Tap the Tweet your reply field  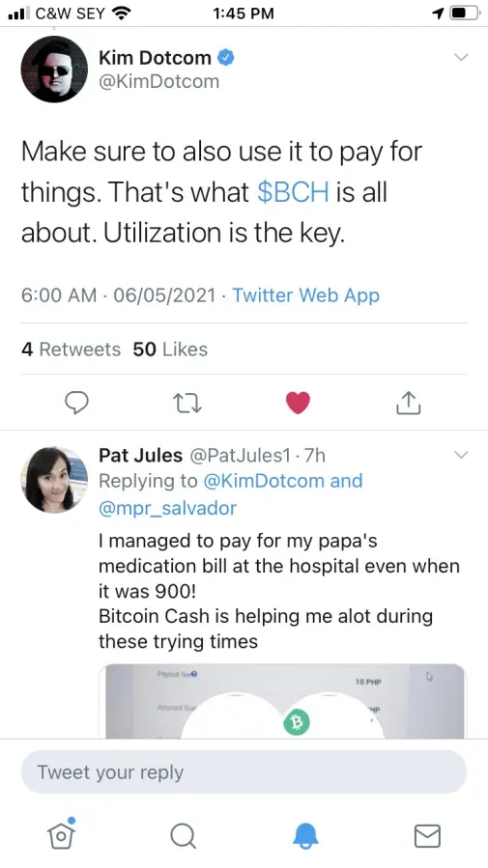pos(244,771)
